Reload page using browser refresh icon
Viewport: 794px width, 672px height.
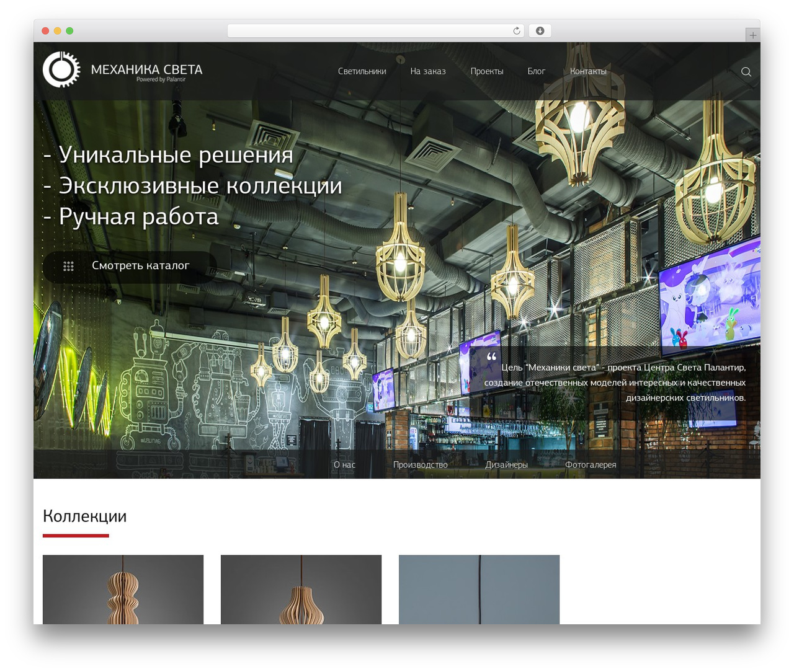516,31
